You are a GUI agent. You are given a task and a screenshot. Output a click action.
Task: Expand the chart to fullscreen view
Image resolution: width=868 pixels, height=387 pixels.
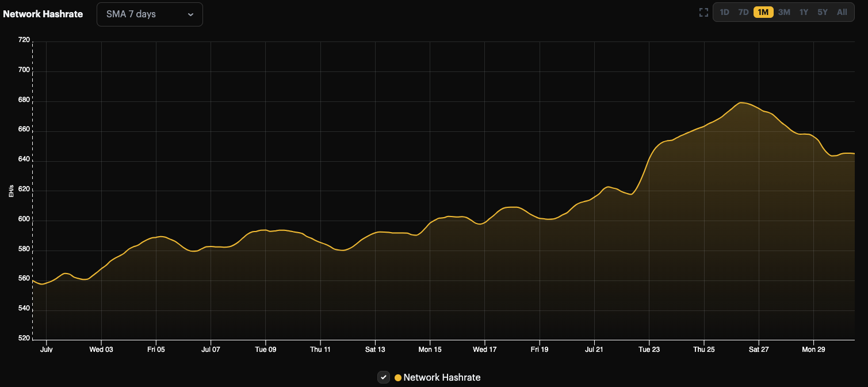(703, 12)
